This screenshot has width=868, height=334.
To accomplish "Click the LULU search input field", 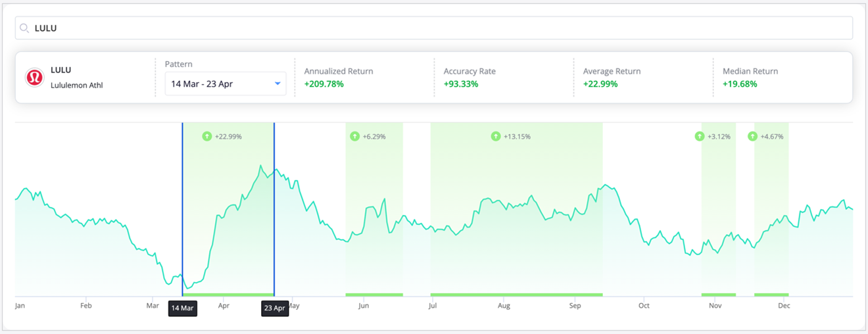I will (x=434, y=28).
